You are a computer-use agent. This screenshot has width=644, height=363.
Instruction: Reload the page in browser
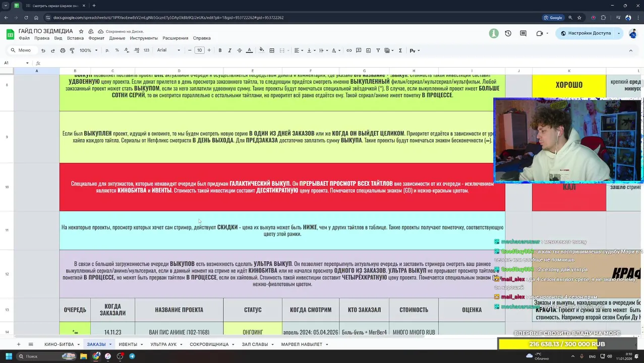(x=26, y=18)
